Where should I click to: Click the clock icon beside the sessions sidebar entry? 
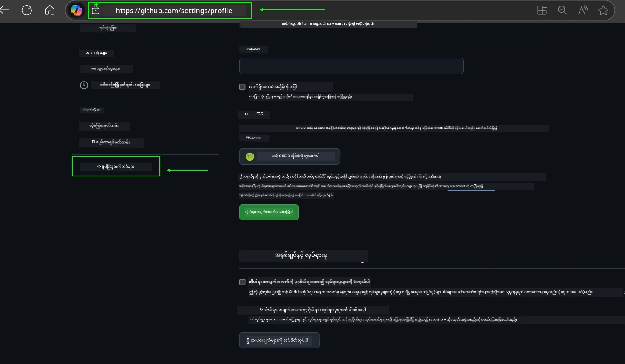pyautogui.click(x=84, y=85)
